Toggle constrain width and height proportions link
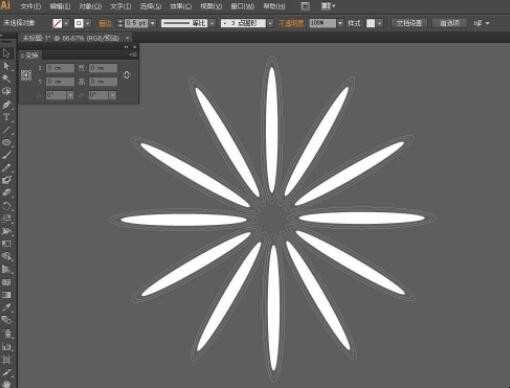This screenshot has width=510, height=388. [x=127, y=75]
